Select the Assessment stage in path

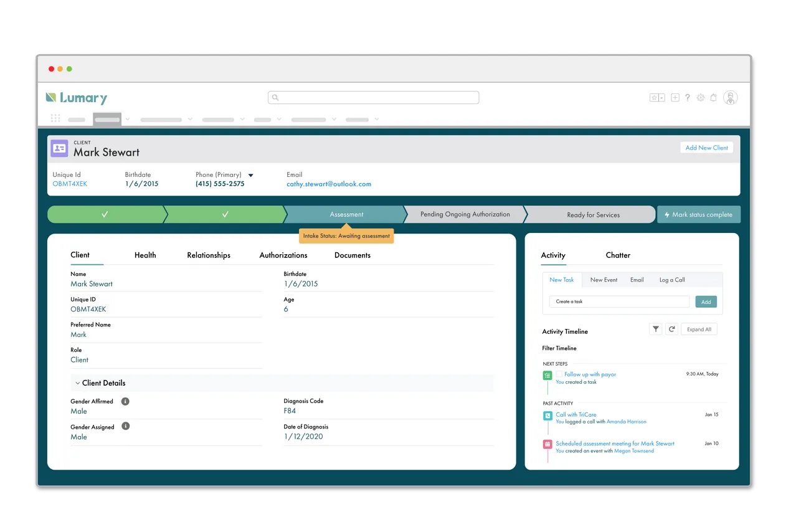click(346, 214)
